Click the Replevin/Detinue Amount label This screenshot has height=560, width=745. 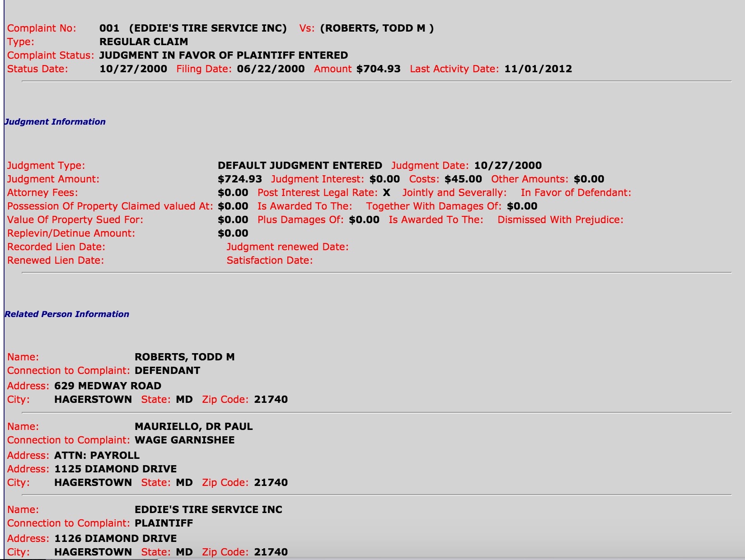71,233
